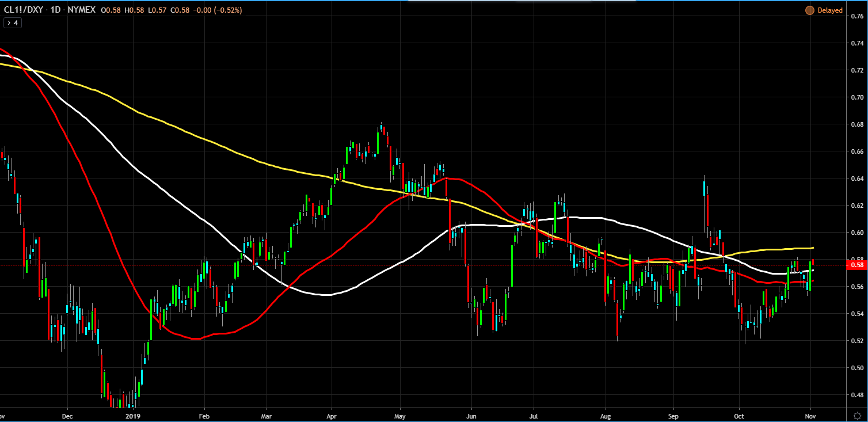
Task: Click the 0.74 price axis label
Action: [856, 43]
